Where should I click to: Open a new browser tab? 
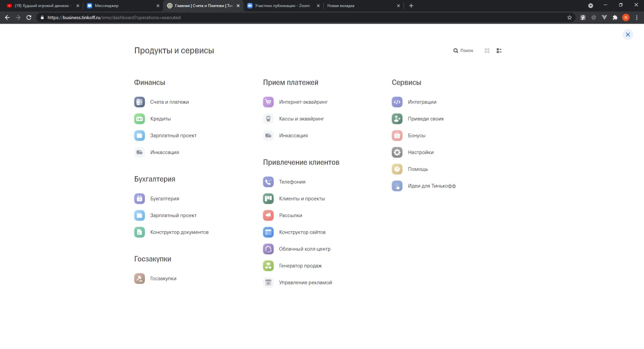pyautogui.click(x=411, y=6)
